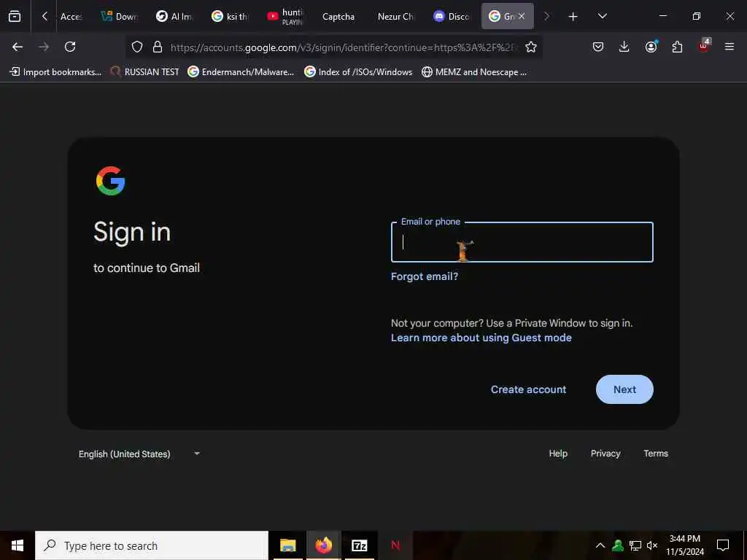Open tracking protection shield icon
The image size is (747, 560).
pos(137,47)
